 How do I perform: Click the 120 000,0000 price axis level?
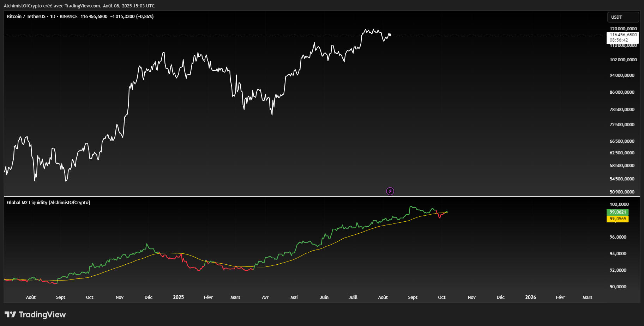coord(623,29)
